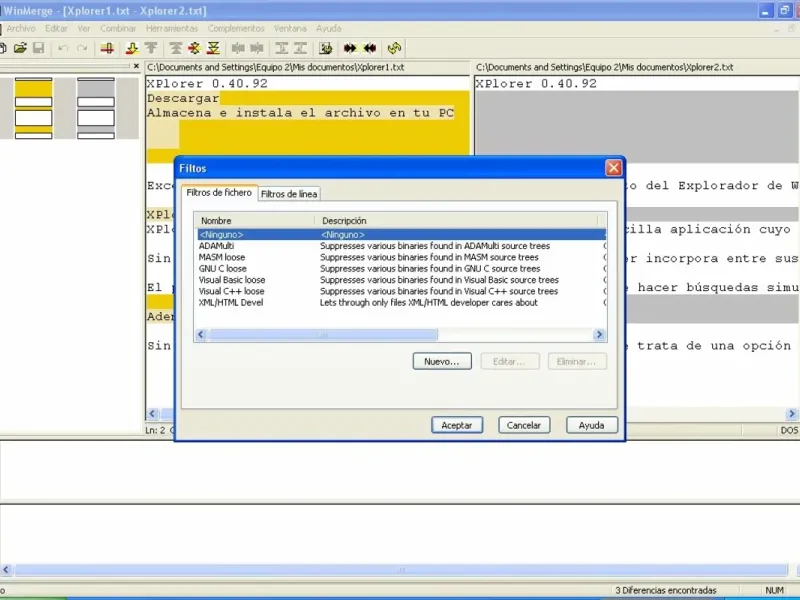Click the filter list horizontal scrollbar thumb
Viewport: 800px width, 600px height.
[323, 335]
